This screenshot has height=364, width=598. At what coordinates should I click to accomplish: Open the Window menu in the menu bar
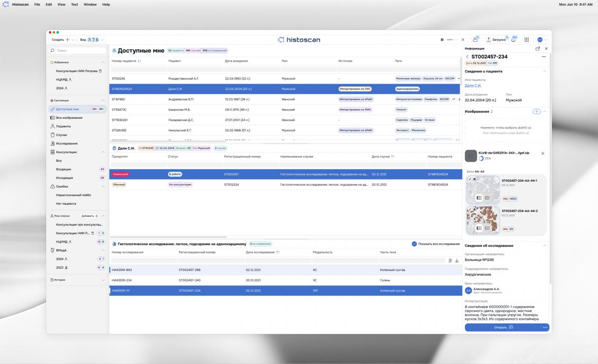click(90, 4)
